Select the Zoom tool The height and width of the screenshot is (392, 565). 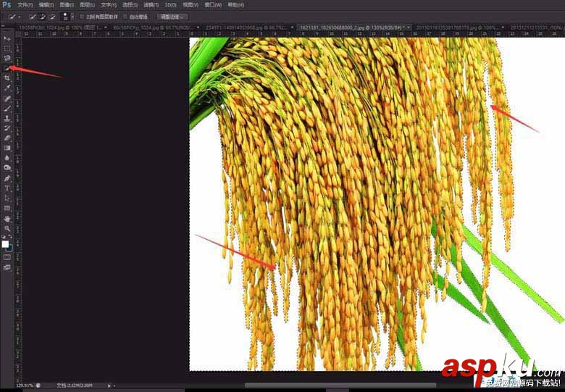coord(7,228)
